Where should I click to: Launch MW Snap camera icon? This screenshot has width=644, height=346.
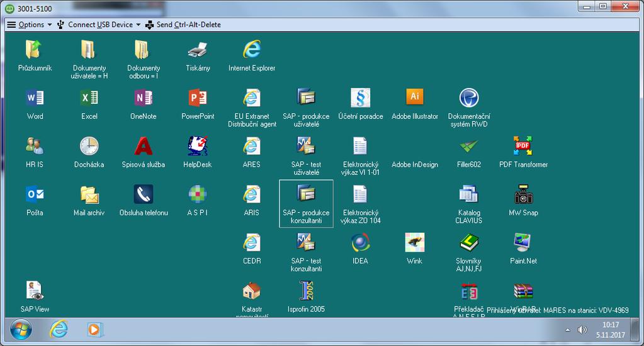tap(523, 194)
